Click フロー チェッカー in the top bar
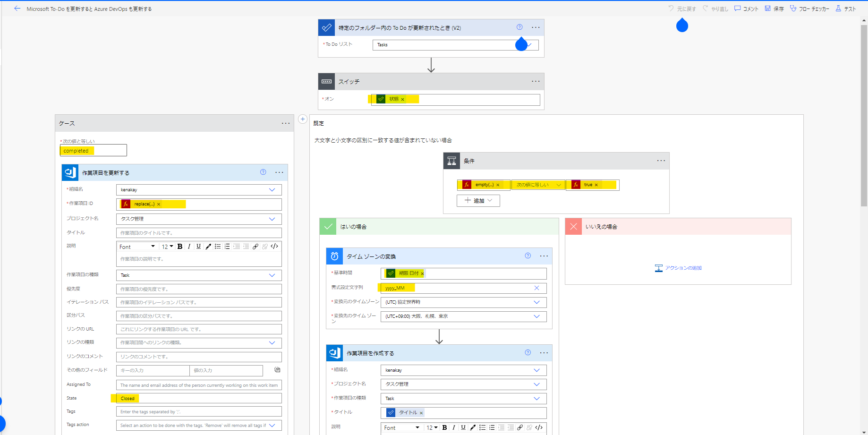The image size is (868, 435). (809, 9)
